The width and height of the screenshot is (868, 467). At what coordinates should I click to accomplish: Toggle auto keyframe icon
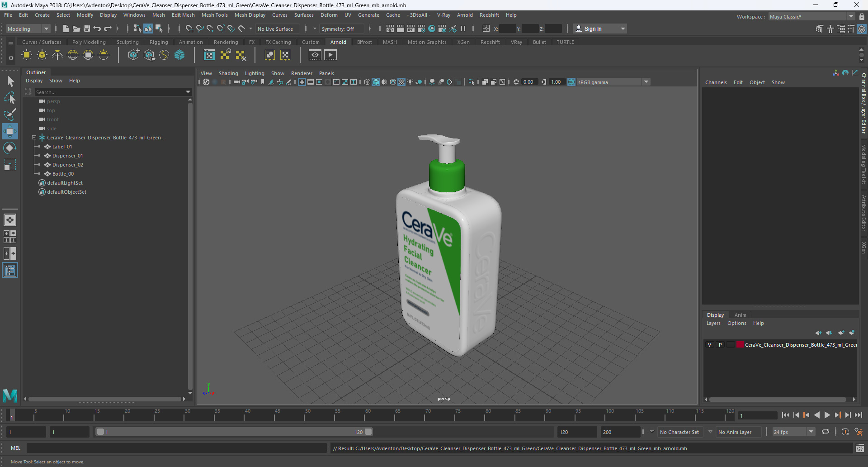click(845, 432)
